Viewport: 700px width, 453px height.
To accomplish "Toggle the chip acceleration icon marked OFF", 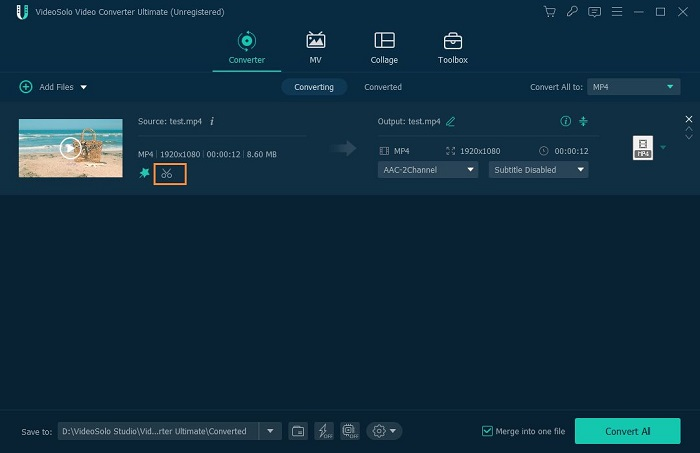I will (x=350, y=431).
